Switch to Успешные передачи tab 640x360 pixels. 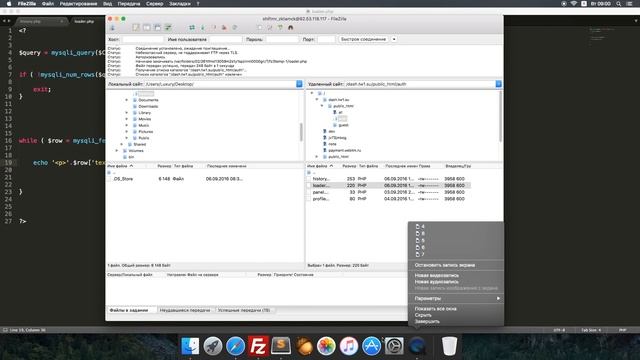coord(244,310)
